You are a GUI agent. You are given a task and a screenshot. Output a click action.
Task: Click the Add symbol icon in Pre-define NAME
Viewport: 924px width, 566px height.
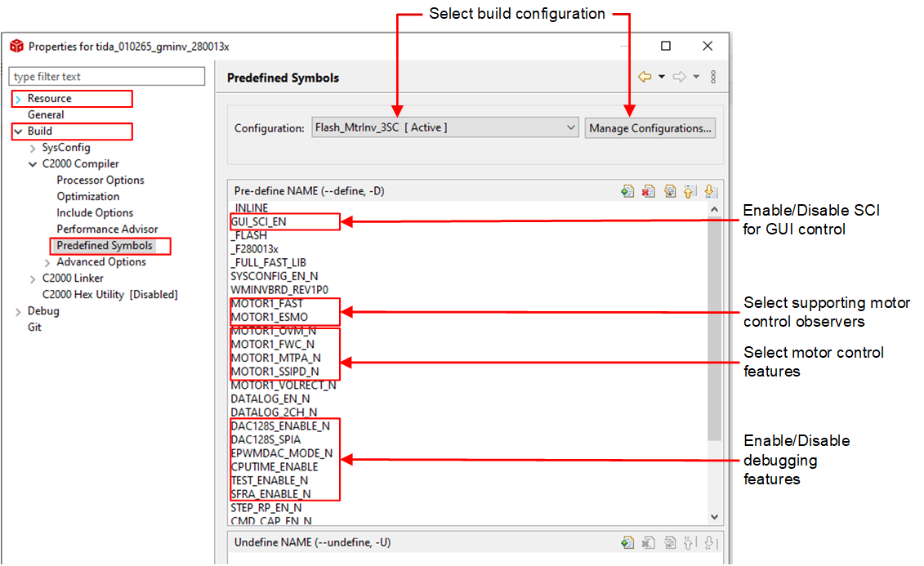[x=627, y=191]
